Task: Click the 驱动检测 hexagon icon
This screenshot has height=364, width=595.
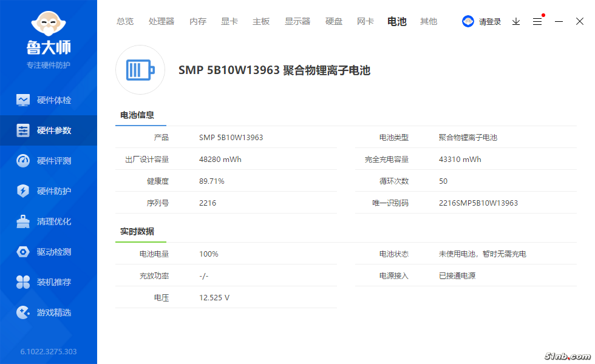Action: click(23, 252)
